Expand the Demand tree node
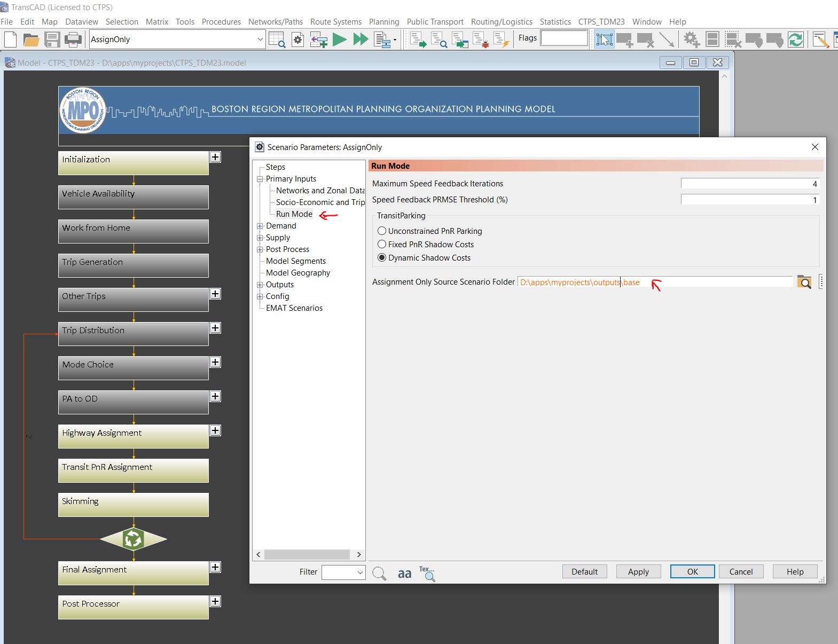Image resolution: width=838 pixels, height=644 pixels. coord(260,226)
